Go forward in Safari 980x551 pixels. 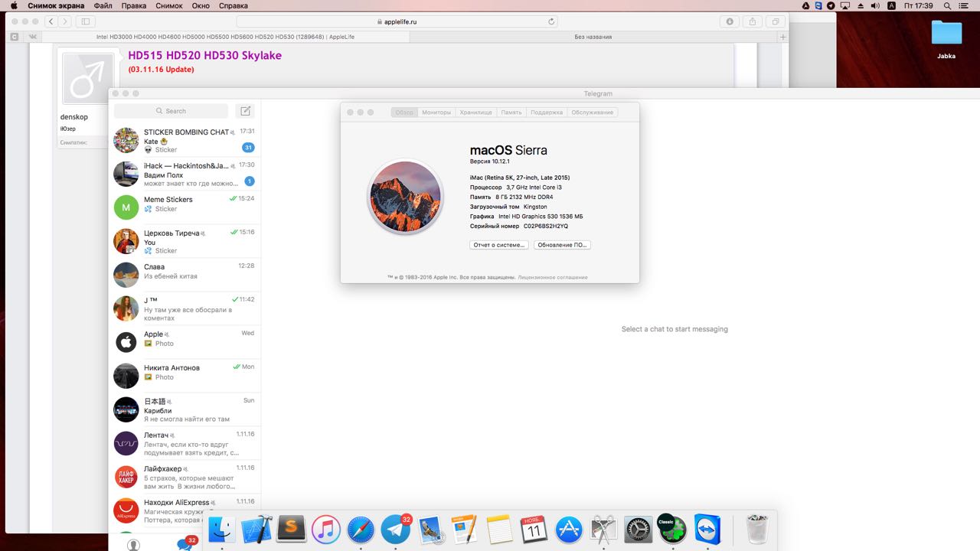coord(64,21)
